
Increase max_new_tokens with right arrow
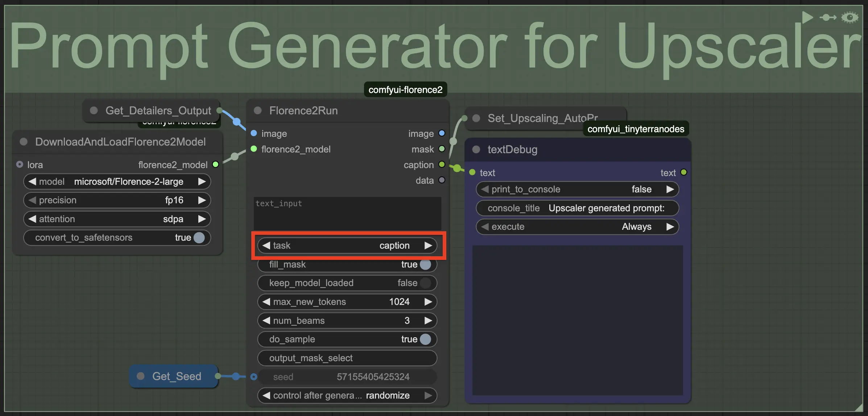(428, 302)
